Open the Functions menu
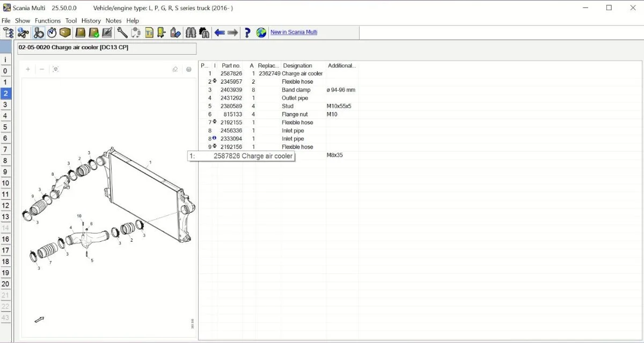 pos(48,20)
